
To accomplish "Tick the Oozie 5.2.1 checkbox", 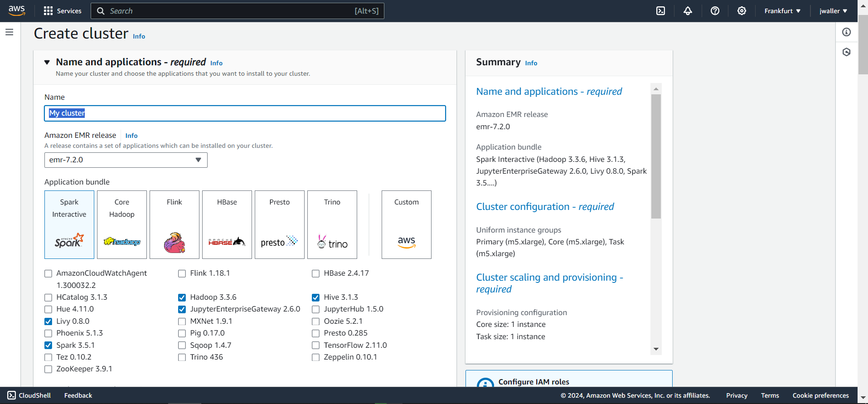I will pyautogui.click(x=315, y=321).
